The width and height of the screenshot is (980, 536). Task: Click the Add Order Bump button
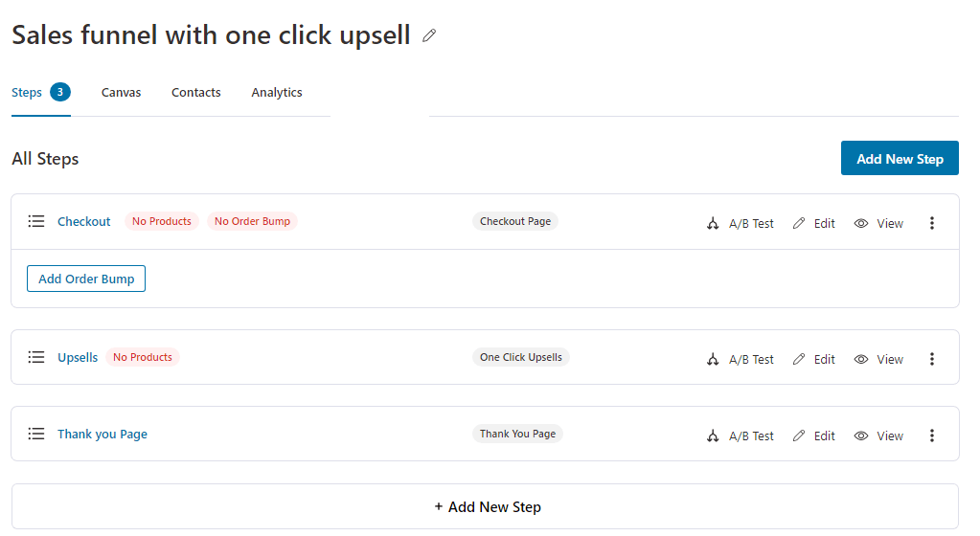point(86,279)
